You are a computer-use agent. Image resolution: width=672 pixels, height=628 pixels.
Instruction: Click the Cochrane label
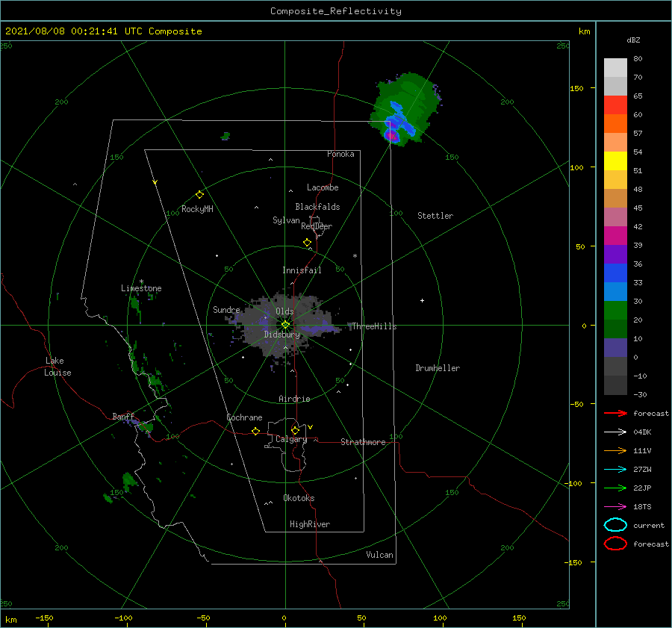(x=244, y=417)
